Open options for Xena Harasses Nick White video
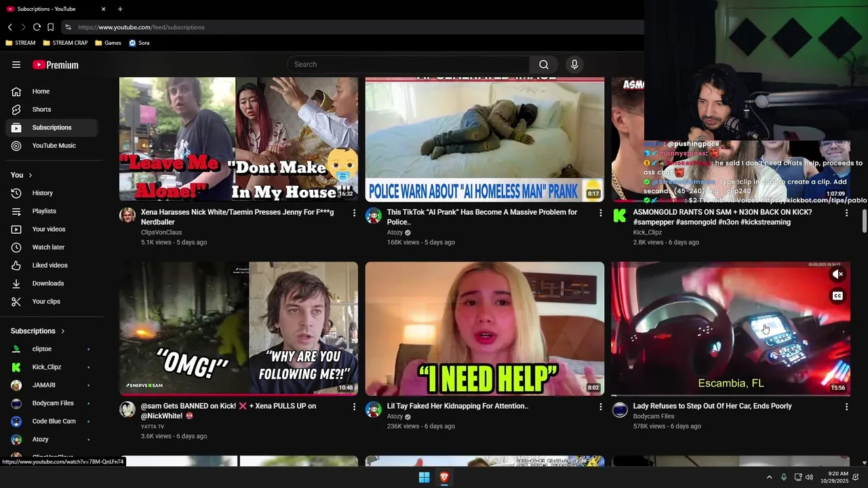 tap(354, 213)
